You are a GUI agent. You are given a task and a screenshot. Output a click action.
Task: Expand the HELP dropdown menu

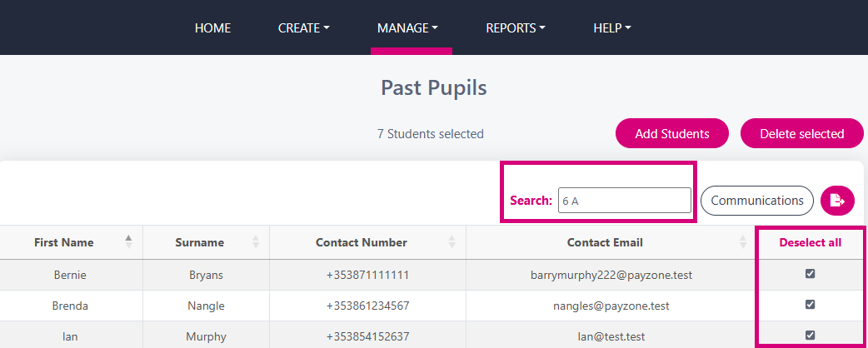click(x=612, y=27)
